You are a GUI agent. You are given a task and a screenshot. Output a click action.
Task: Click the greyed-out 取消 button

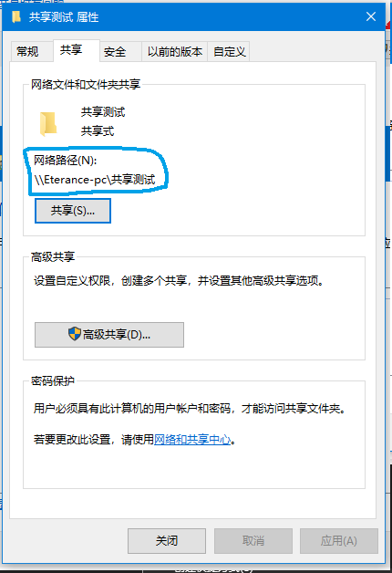253,541
